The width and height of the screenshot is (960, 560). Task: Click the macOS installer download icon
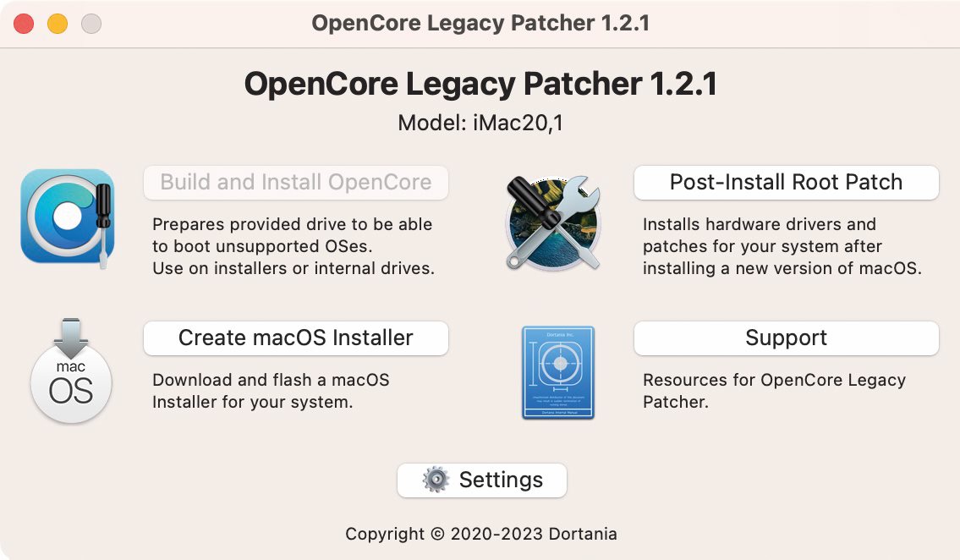coord(71,371)
